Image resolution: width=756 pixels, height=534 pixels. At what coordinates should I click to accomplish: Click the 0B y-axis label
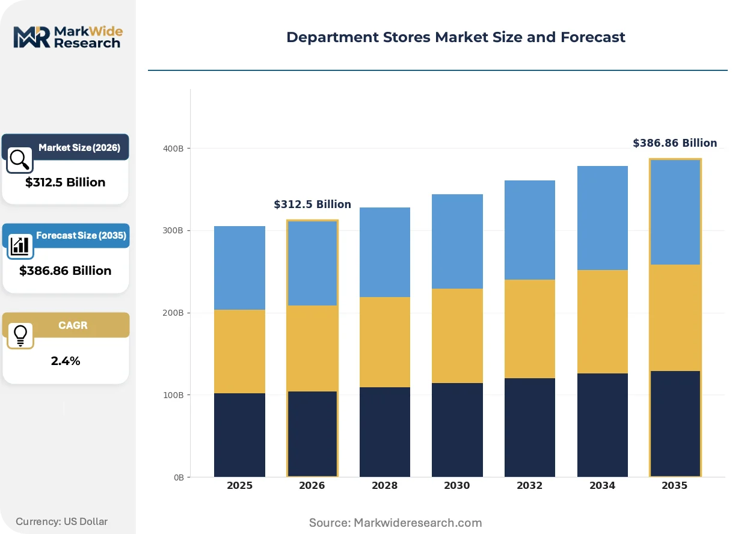[x=179, y=478]
